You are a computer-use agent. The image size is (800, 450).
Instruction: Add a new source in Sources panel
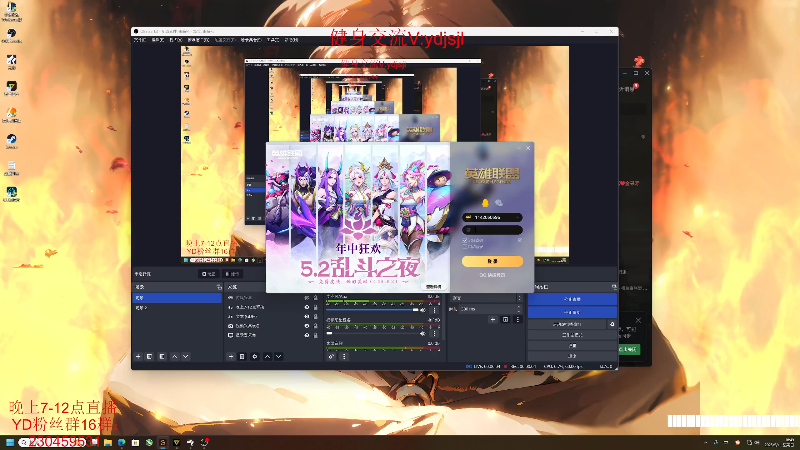click(231, 357)
